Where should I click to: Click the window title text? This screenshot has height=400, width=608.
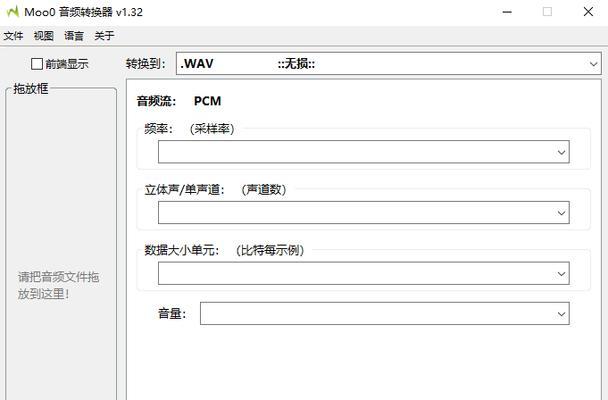coord(83,12)
